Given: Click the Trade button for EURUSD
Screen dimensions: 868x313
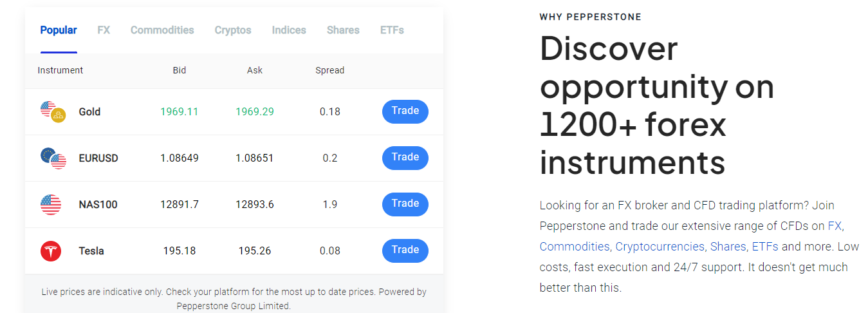Looking at the screenshot, I should (x=405, y=158).
